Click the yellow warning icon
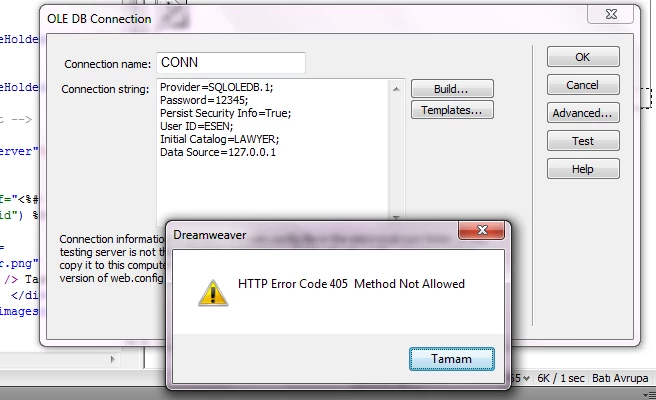This screenshot has width=656, height=400. [x=213, y=293]
